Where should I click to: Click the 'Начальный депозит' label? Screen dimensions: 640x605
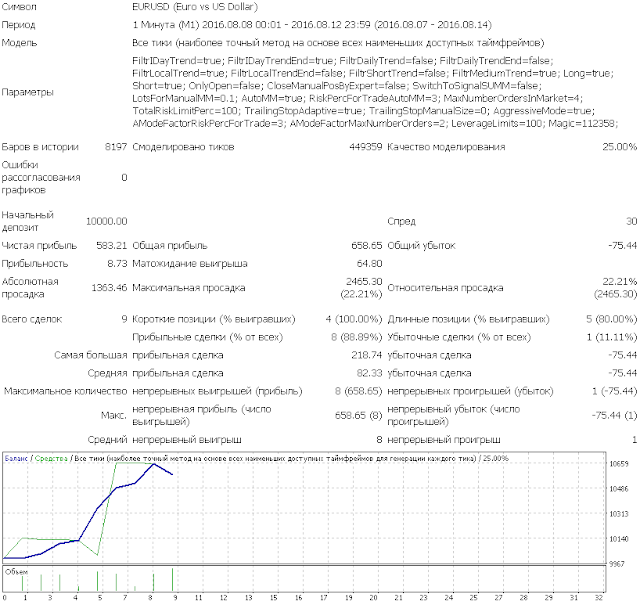point(28,221)
